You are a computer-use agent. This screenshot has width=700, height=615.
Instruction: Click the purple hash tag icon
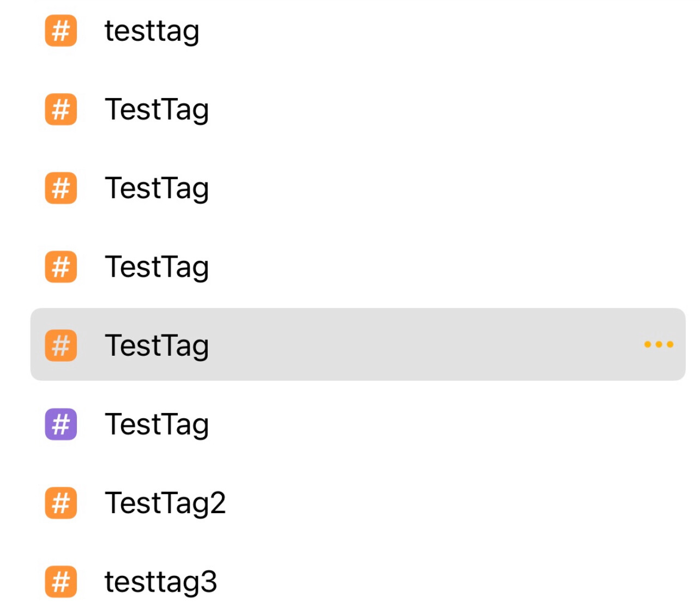61,424
